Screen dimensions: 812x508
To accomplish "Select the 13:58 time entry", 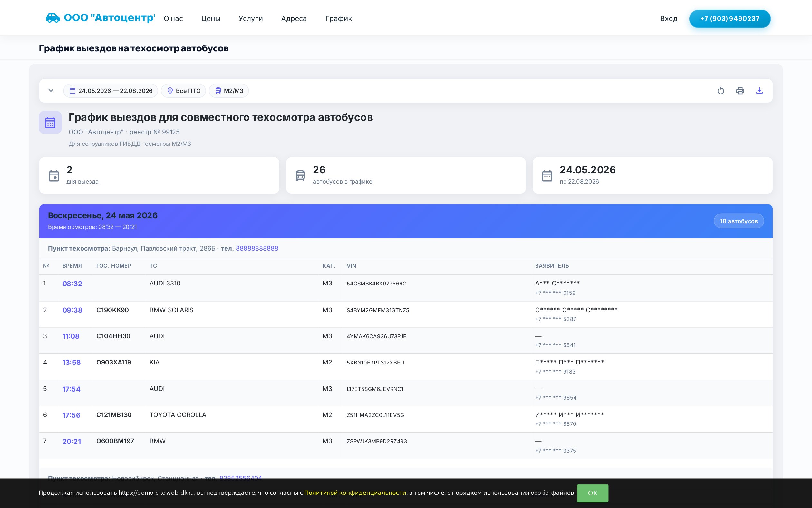I will point(72,363).
